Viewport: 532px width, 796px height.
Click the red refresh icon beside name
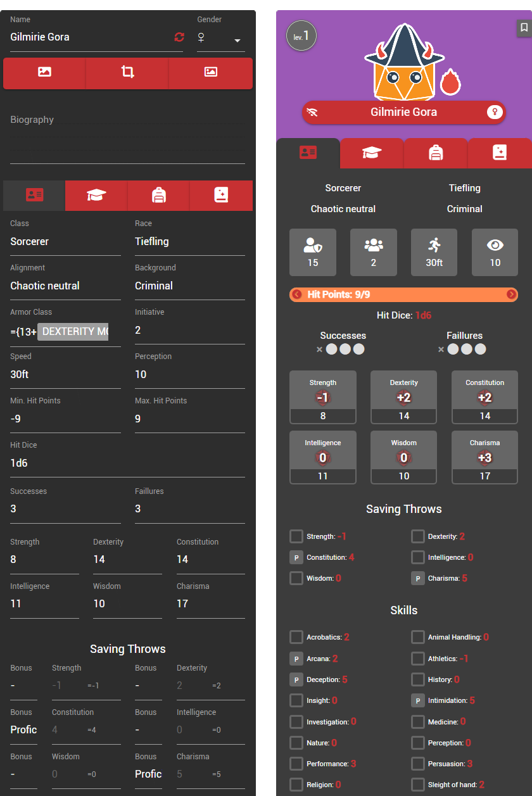point(179,37)
